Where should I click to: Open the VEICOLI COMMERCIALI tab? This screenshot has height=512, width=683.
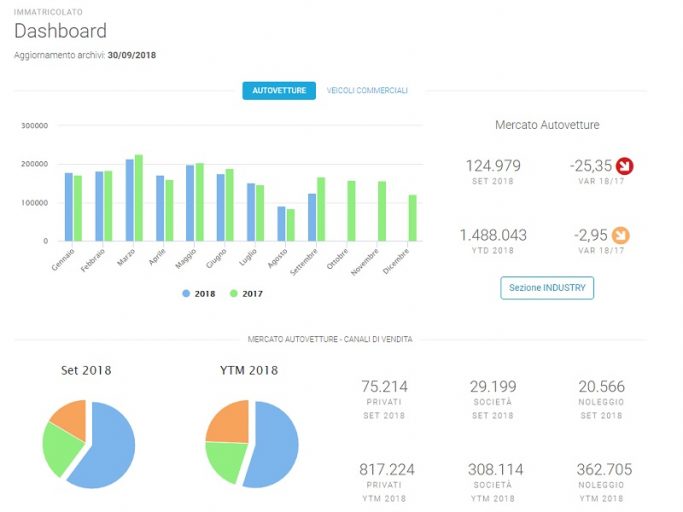coord(367,91)
